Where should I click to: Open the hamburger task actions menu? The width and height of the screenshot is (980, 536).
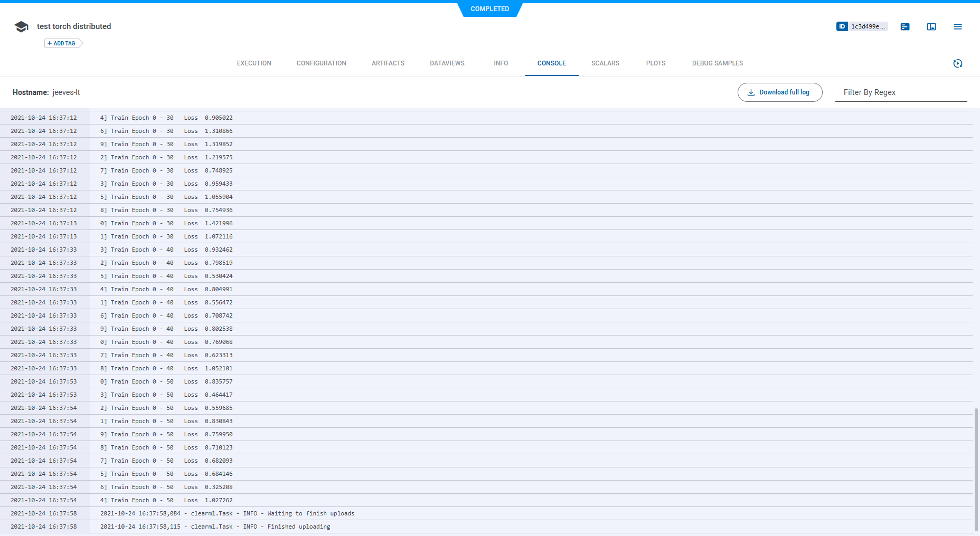pos(958,26)
